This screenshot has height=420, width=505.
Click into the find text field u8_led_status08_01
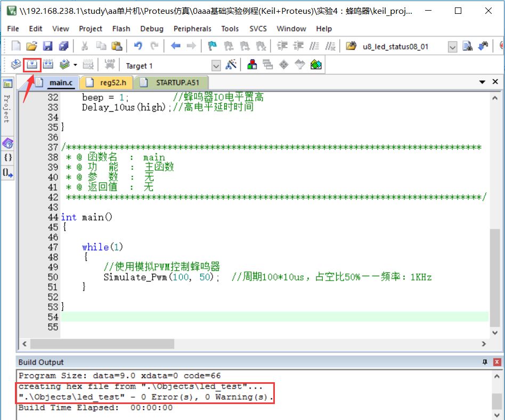(404, 47)
